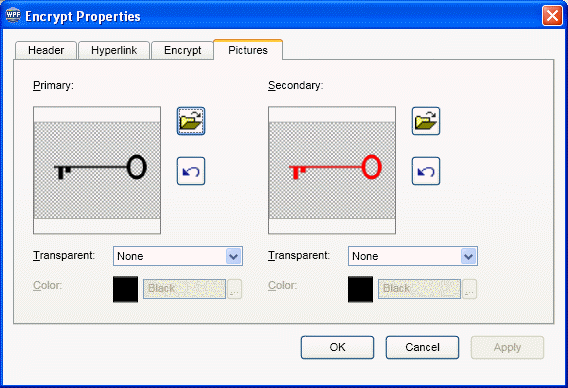Open the Secondary Transparent dropdown
The image size is (568, 388).
pos(469,256)
